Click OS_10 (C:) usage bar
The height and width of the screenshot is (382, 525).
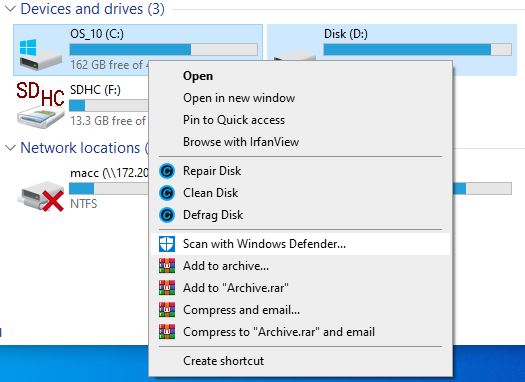pyautogui.click(x=163, y=50)
